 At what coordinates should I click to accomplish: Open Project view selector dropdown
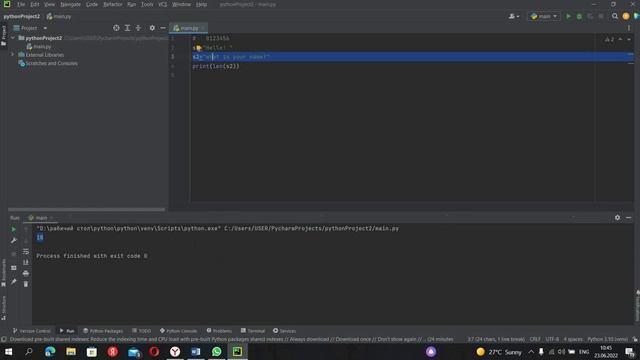[30, 28]
